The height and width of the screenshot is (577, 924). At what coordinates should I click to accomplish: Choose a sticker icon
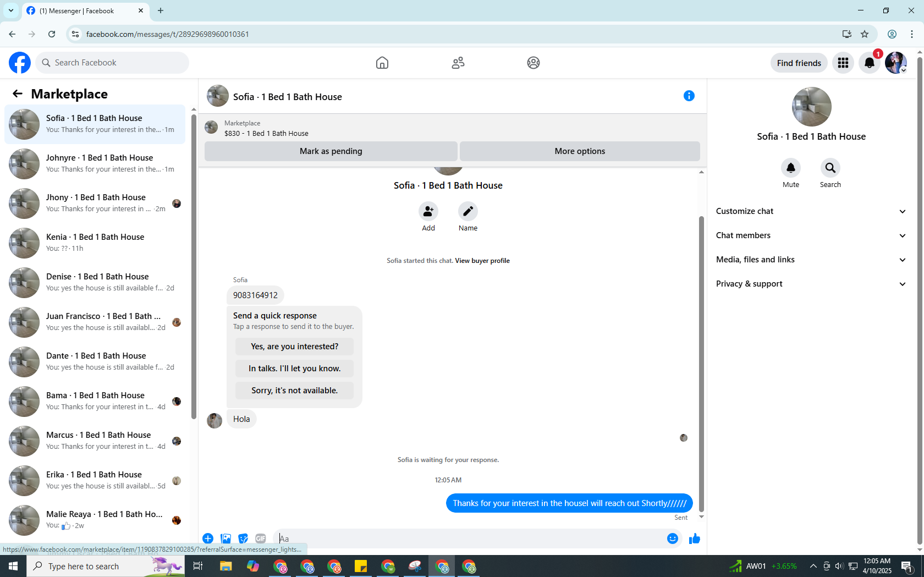click(x=243, y=538)
